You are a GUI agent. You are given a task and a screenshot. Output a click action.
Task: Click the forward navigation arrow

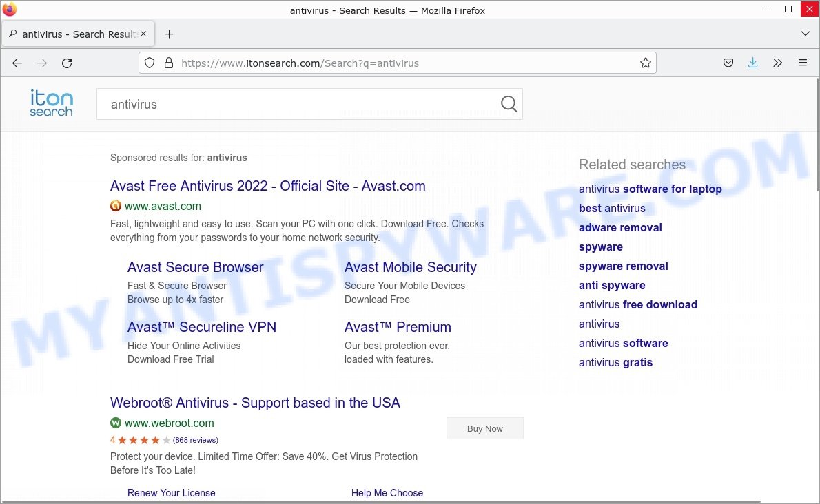[42, 63]
